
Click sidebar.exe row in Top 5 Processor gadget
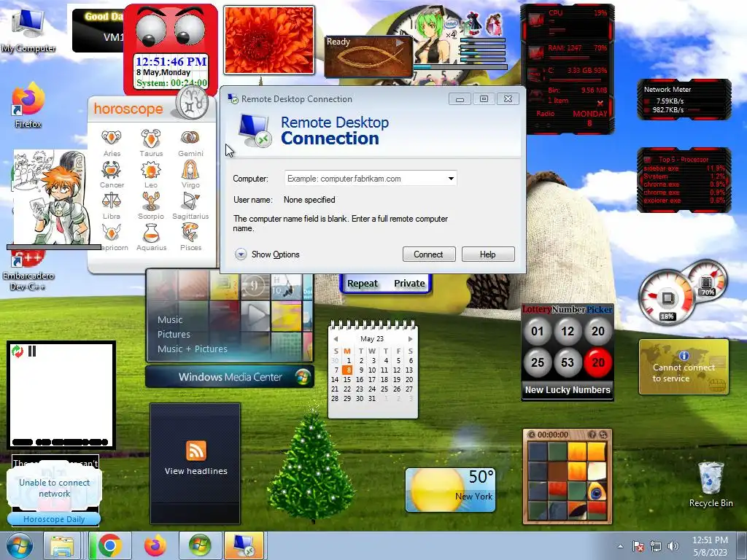point(684,168)
